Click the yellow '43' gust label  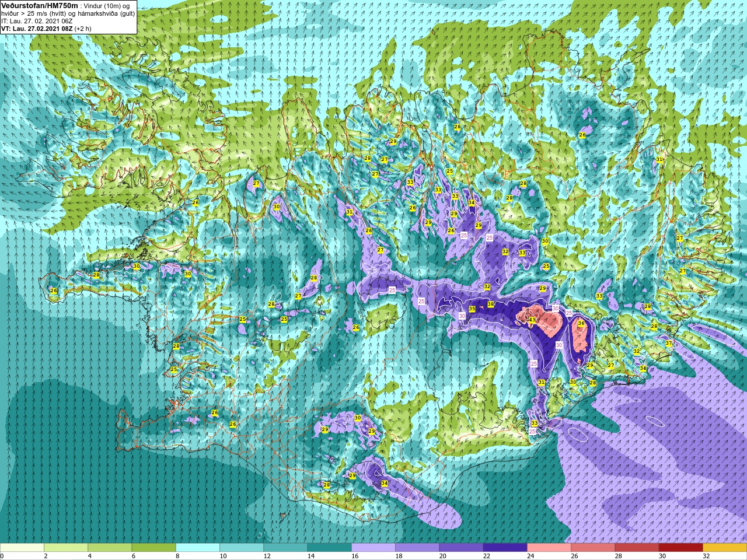pos(532,320)
